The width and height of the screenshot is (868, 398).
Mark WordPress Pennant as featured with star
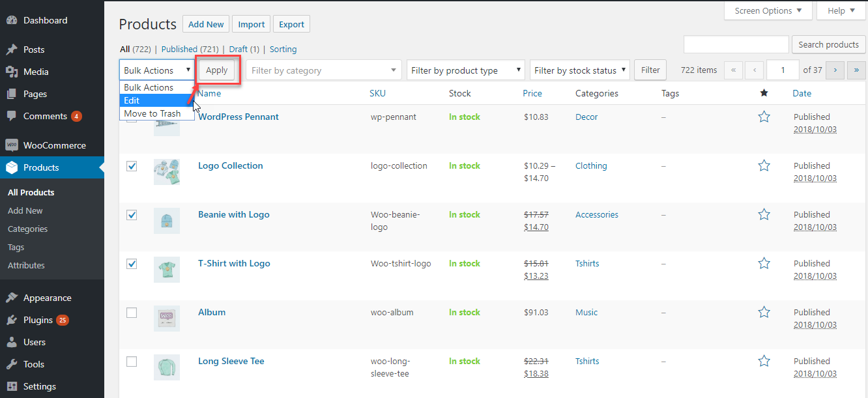[764, 117]
